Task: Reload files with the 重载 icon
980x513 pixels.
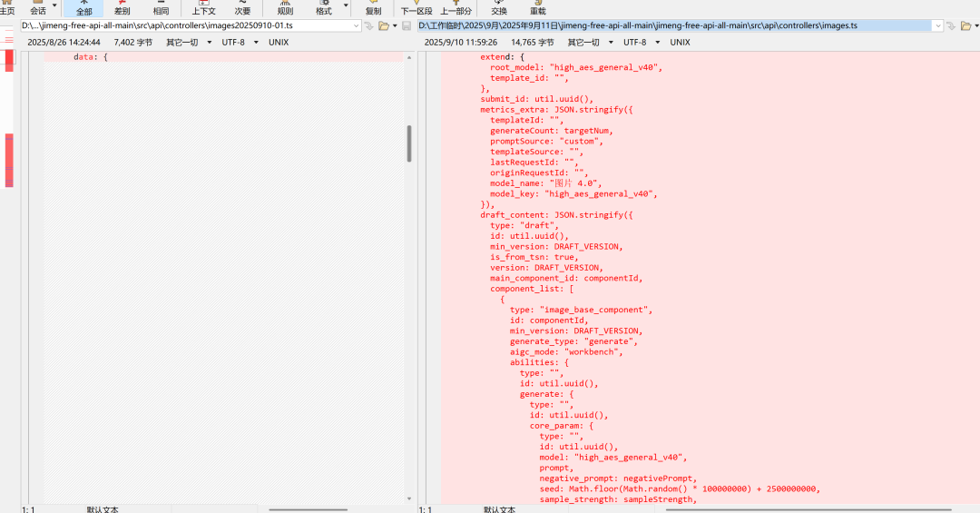Action: coord(538,9)
